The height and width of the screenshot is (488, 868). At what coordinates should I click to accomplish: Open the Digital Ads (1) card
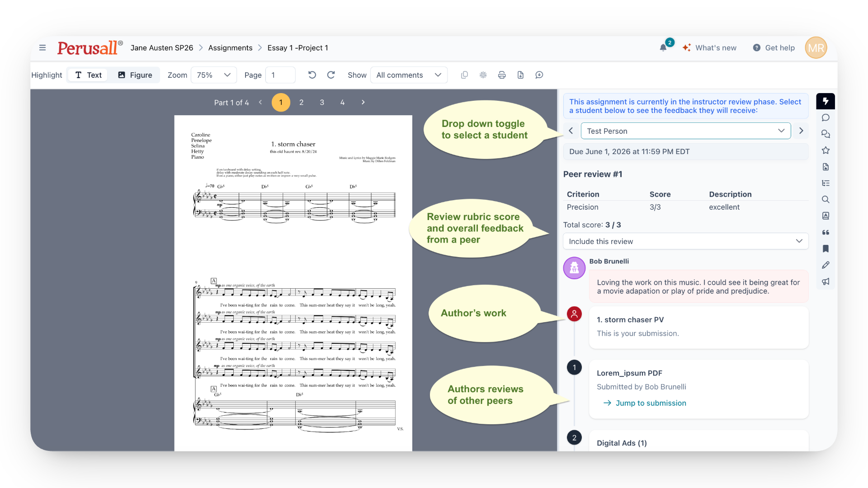pos(698,441)
